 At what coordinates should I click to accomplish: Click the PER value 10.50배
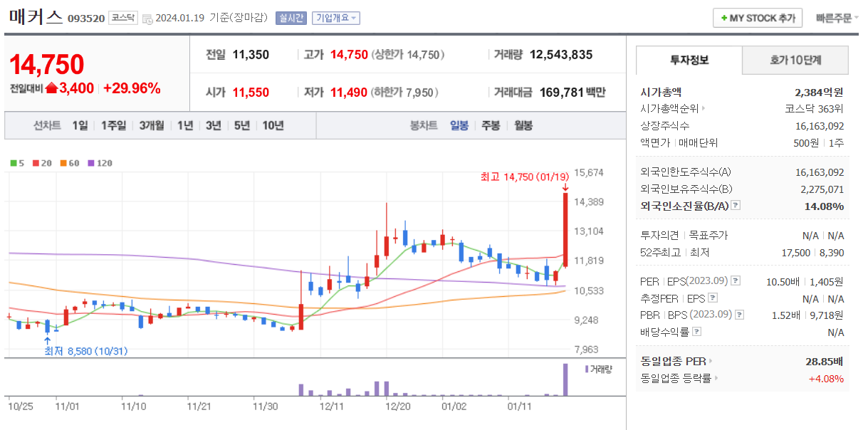tap(783, 281)
